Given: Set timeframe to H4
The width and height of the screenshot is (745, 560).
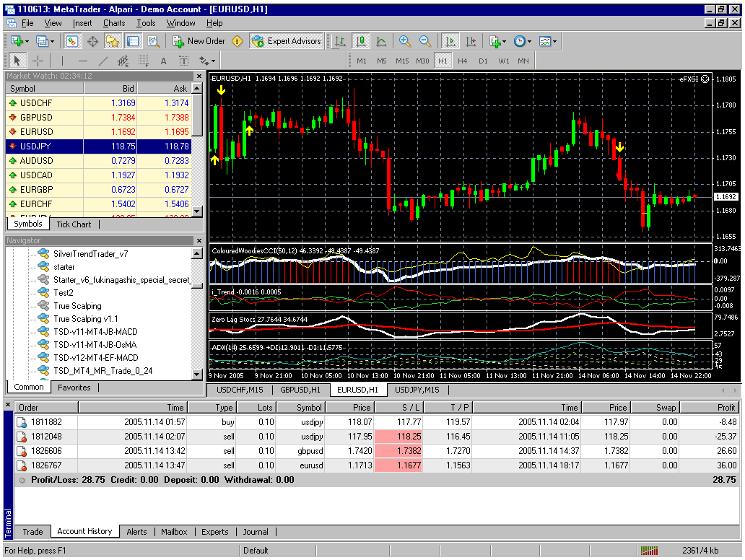Looking at the screenshot, I should [462, 61].
